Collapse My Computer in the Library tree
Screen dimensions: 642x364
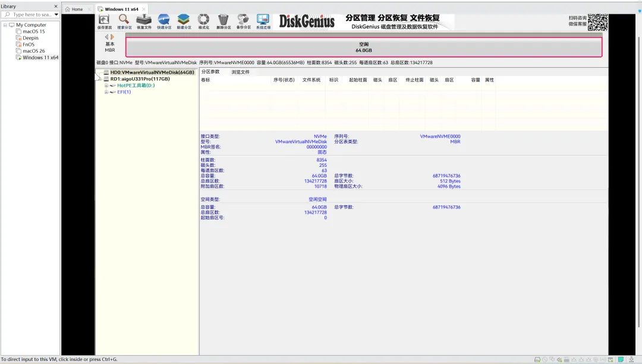click(x=5, y=25)
